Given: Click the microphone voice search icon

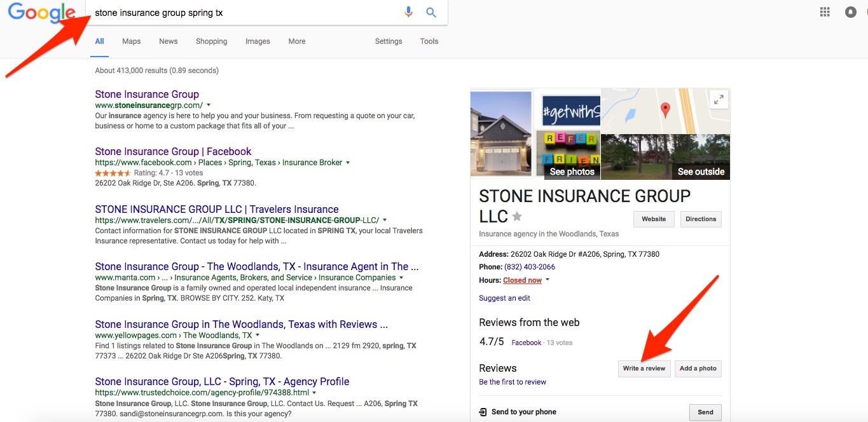Looking at the screenshot, I should pyautogui.click(x=408, y=13).
